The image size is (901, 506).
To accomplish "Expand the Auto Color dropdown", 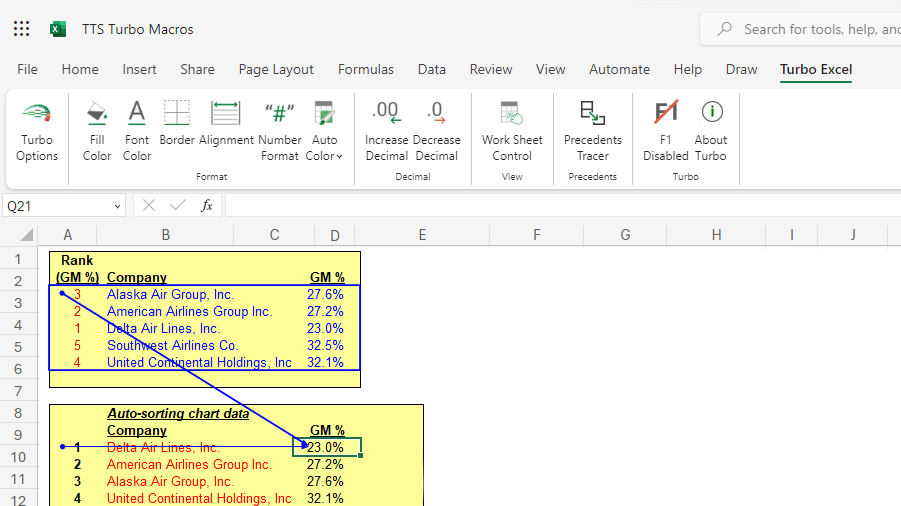I will [324, 131].
